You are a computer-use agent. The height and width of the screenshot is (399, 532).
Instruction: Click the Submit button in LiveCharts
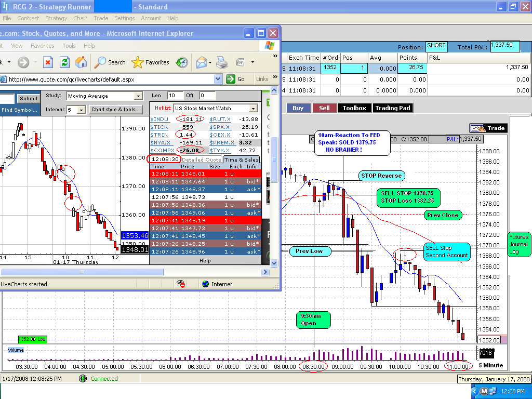(x=29, y=98)
